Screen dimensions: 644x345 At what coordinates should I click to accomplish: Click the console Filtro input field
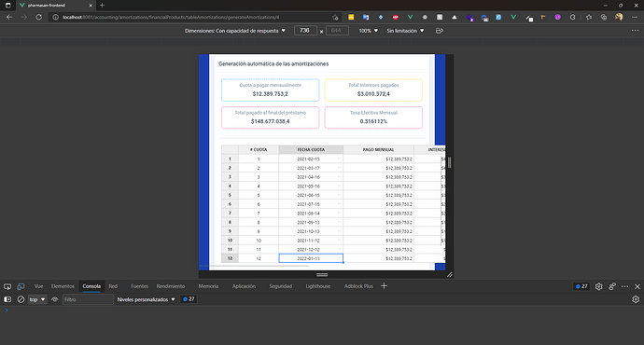(x=88, y=299)
